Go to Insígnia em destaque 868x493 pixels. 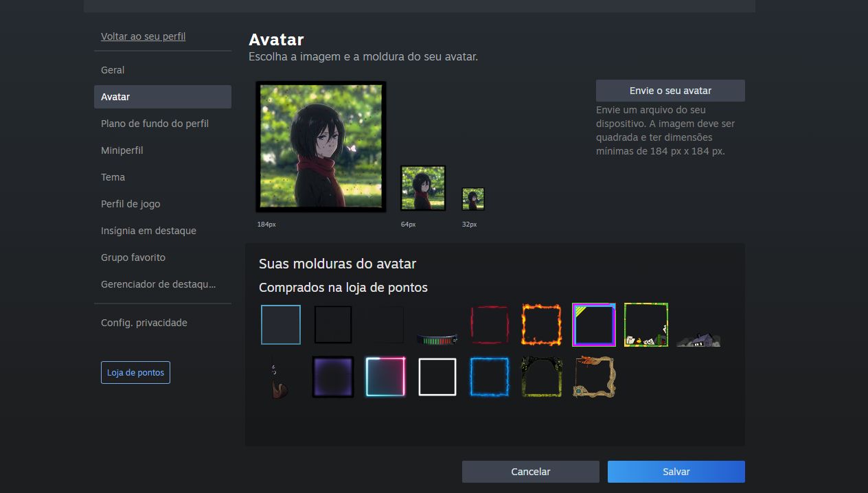(163, 231)
